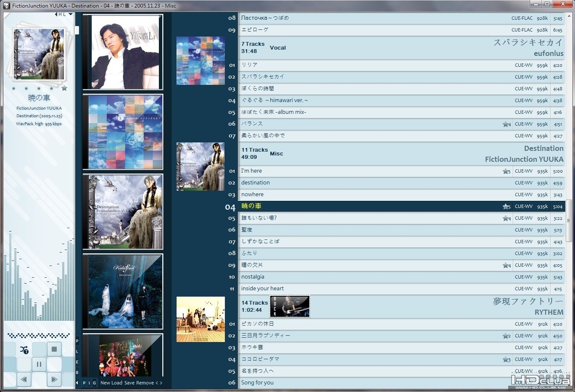Viewport: 575px width, 392px height.
Task: Switch to the B side tab
Action: pos(77,372)
